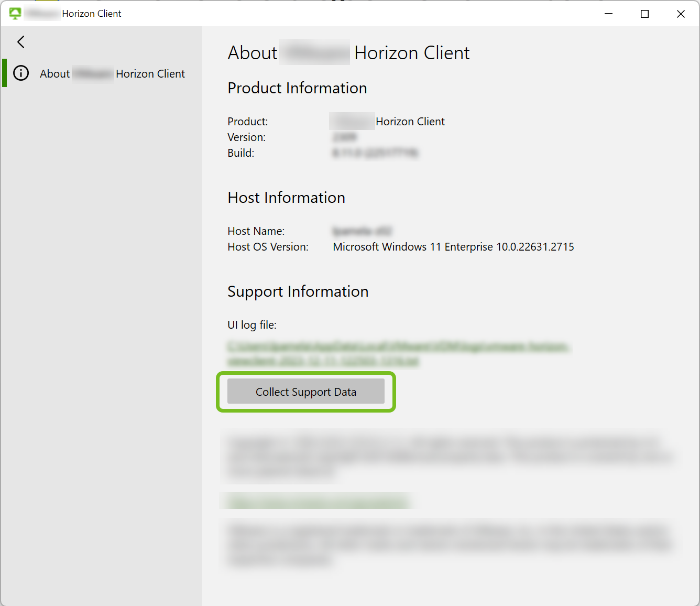
Task: Click the info icon beside About
Action: click(x=21, y=73)
